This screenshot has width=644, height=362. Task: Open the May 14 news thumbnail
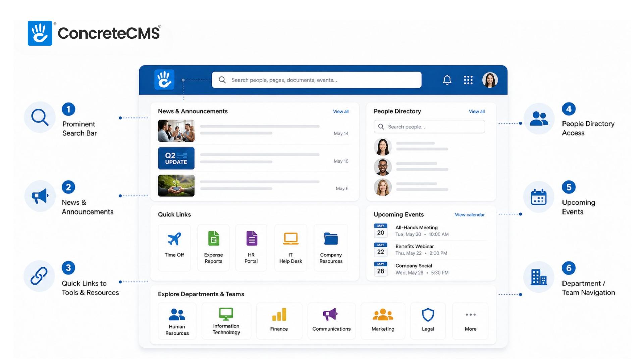coord(176,131)
